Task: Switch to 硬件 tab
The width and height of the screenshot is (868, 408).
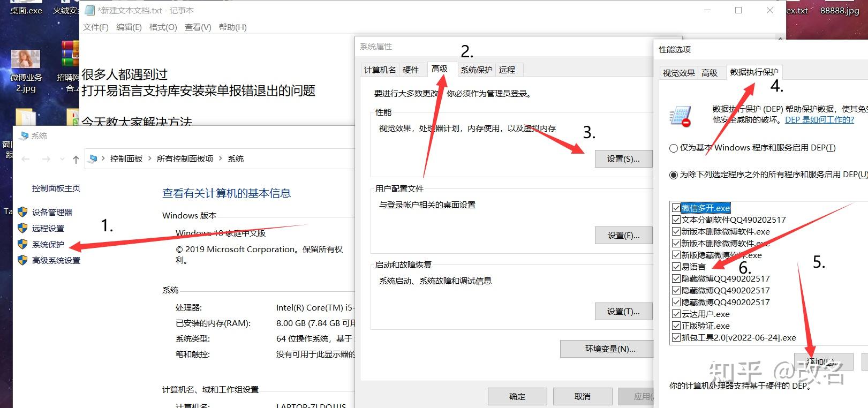Action: pyautogui.click(x=411, y=70)
